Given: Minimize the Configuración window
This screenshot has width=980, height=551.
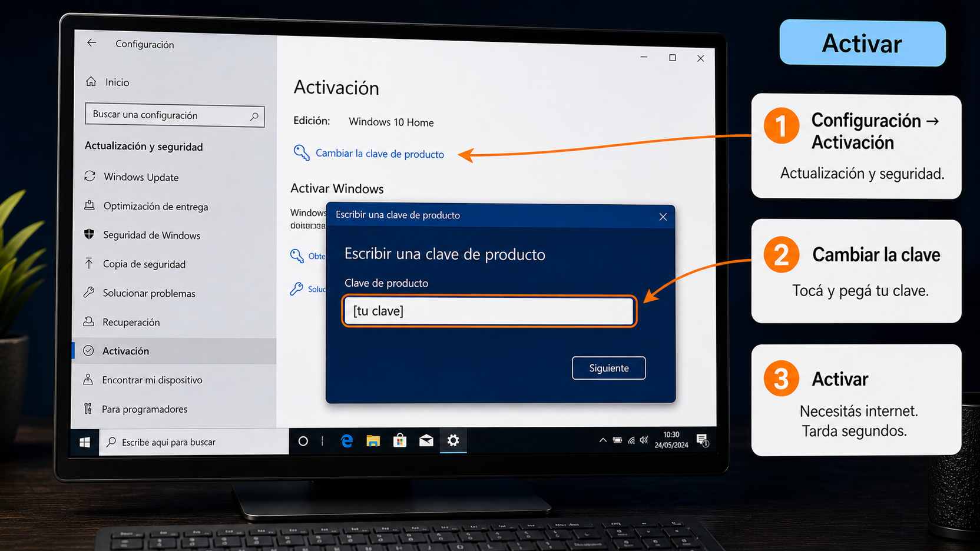Looking at the screenshot, I should [x=644, y=57].
